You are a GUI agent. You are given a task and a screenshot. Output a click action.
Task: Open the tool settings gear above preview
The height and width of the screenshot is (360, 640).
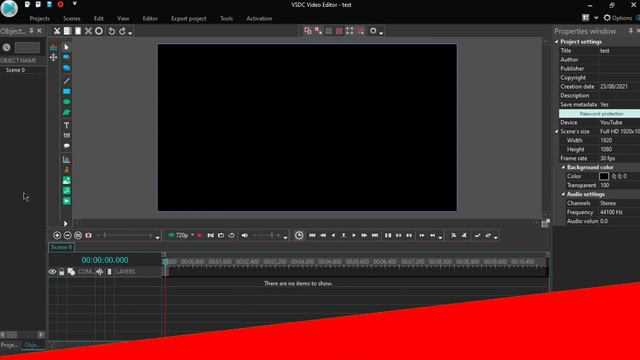373,31
